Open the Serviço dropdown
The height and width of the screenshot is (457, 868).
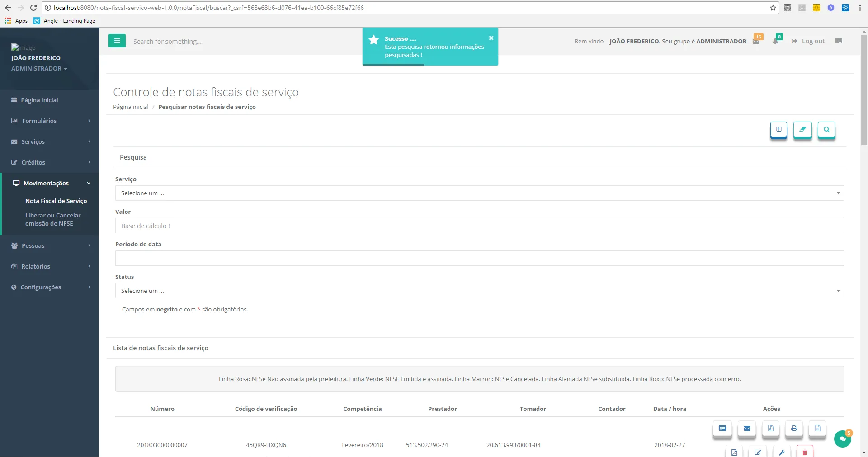(x=479, y=193)
